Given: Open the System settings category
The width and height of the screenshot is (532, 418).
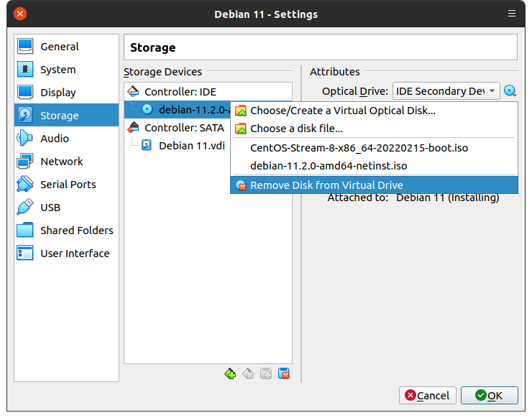Looking at the screenshot, I should [x=58, y=70].
